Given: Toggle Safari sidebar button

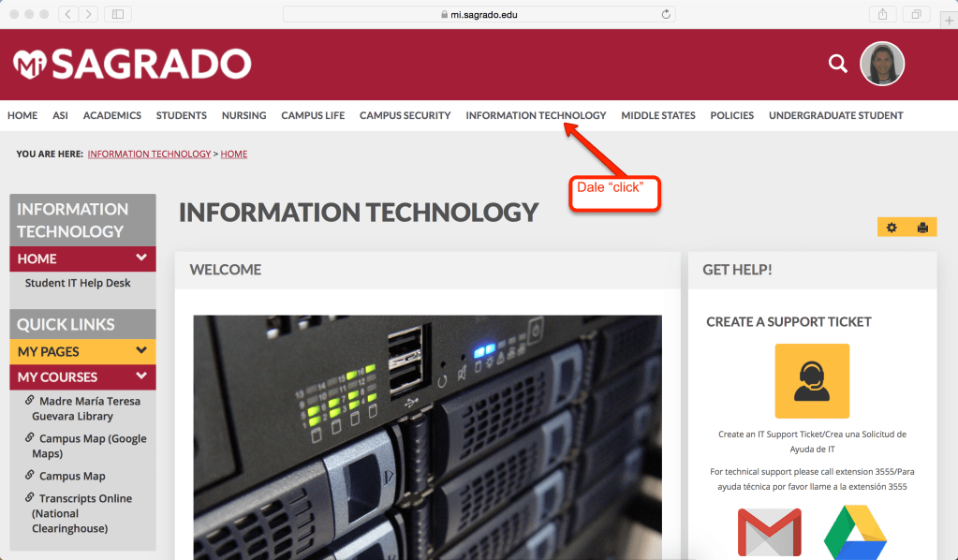Looking at the screenshot, I should (118, 14).
